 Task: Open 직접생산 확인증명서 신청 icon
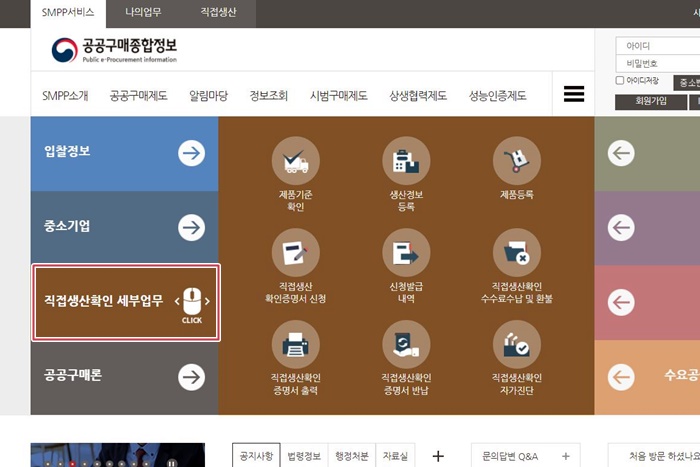(x=296, y=253)
